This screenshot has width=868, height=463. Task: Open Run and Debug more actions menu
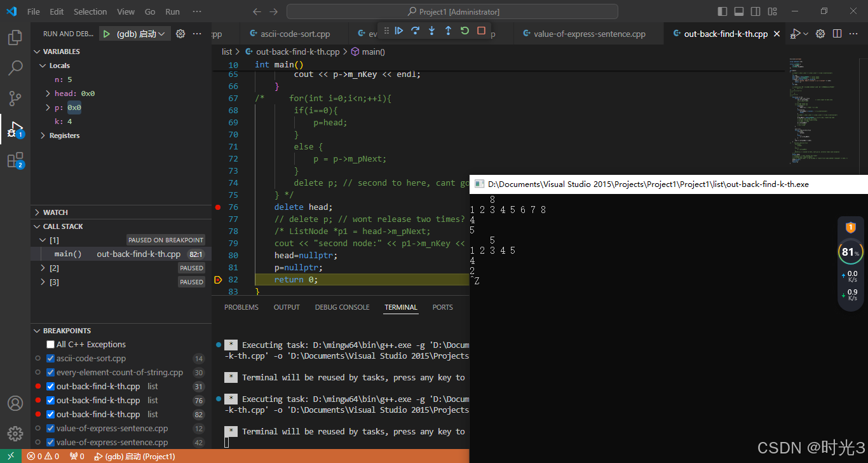point(197,34)
